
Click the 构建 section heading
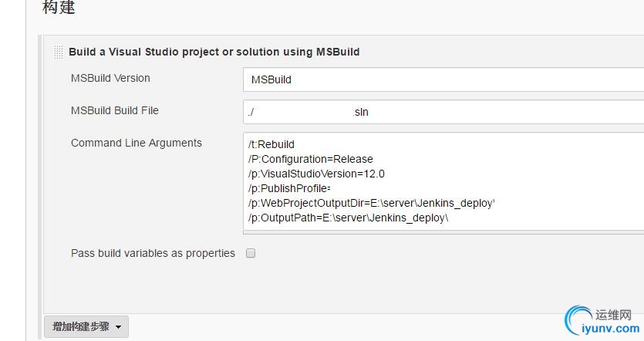point(59,8)
